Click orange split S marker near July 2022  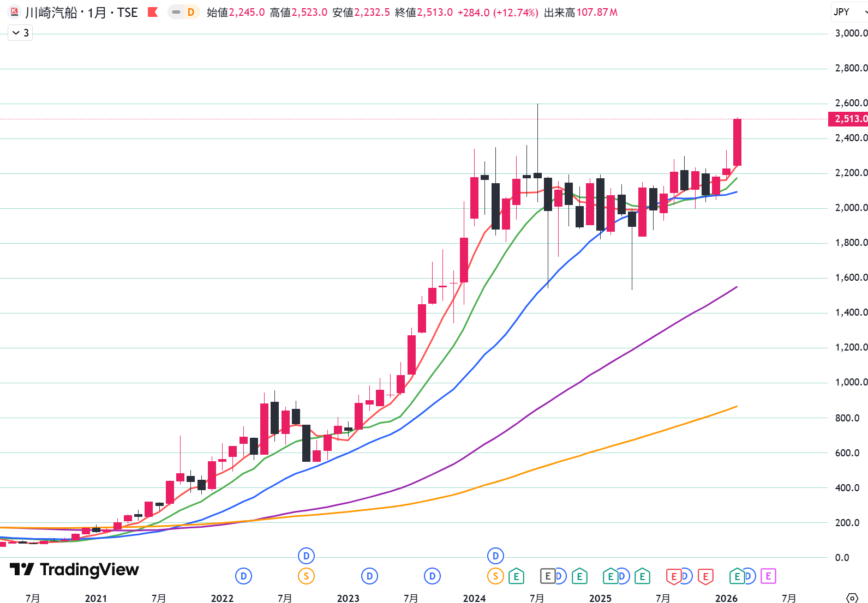[306, 576]
